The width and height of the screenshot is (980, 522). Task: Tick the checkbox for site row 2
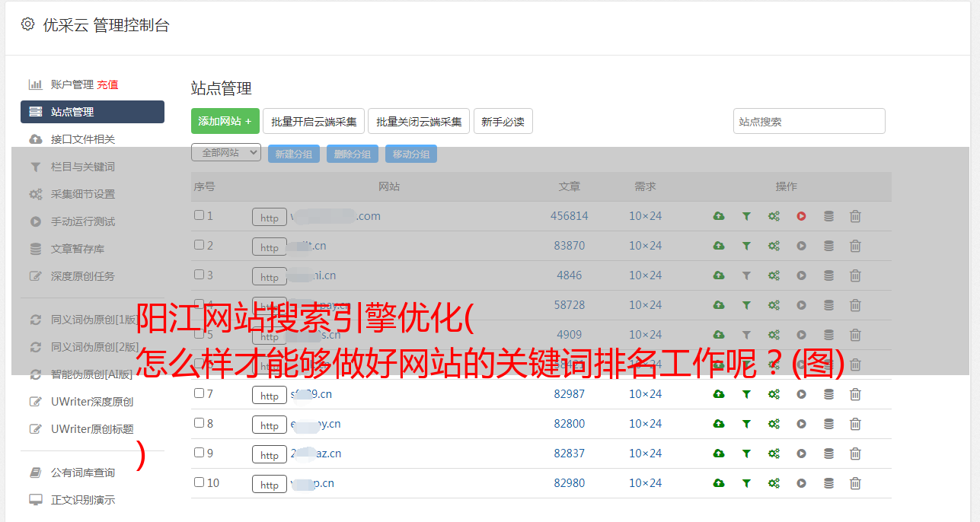pos(199,245)
